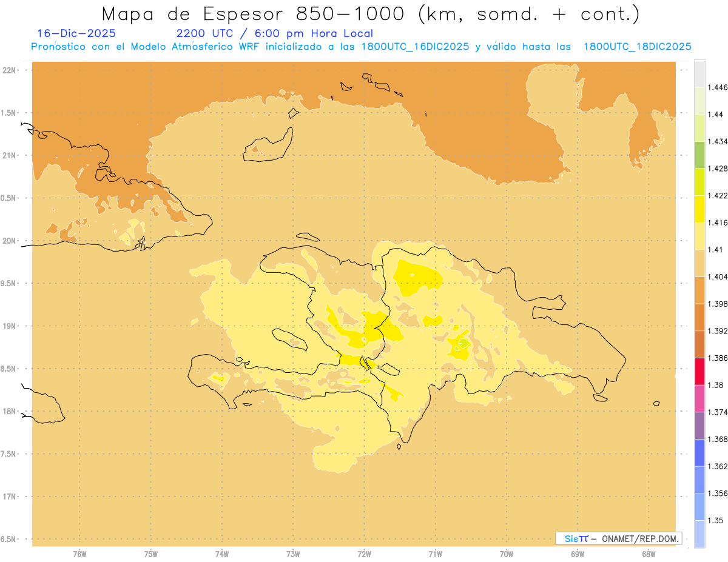Click the 75W longitude label
728x562 pixels.
[150, 554]
